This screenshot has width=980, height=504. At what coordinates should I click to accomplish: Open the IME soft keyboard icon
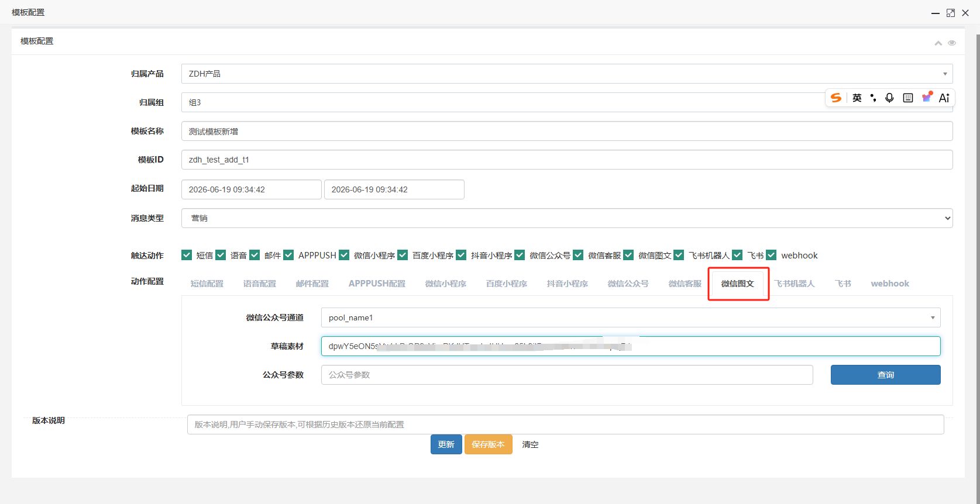[908, 98]
